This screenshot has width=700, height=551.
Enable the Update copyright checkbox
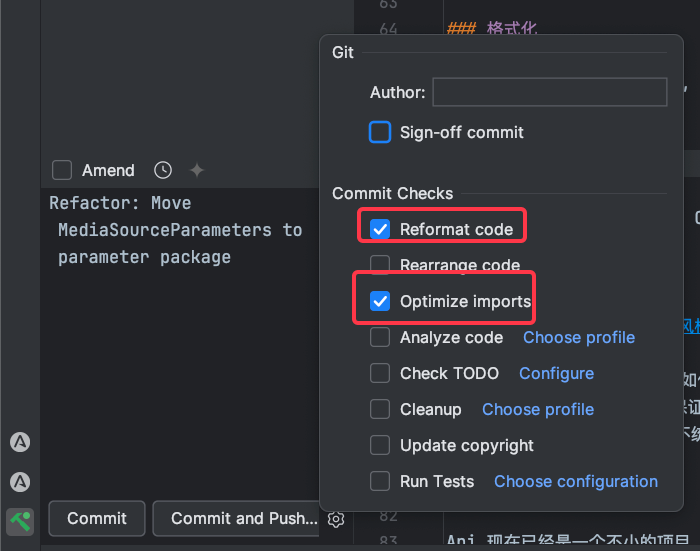tap(380, 445)
